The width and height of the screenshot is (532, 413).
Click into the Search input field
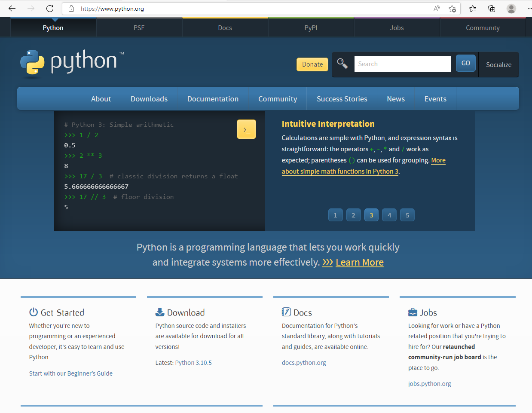pyautogui.click(x=402, y=64)
